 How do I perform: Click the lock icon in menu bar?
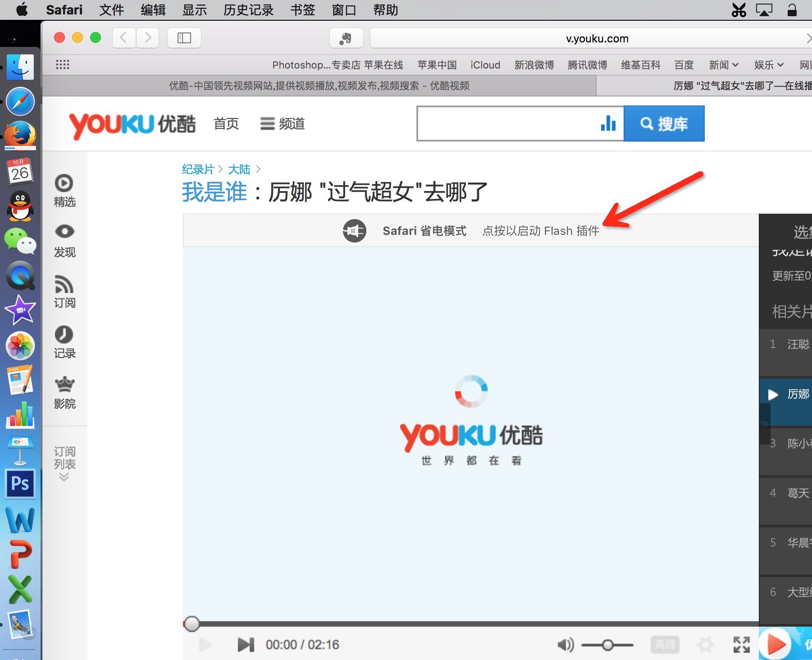pos(792,10)
